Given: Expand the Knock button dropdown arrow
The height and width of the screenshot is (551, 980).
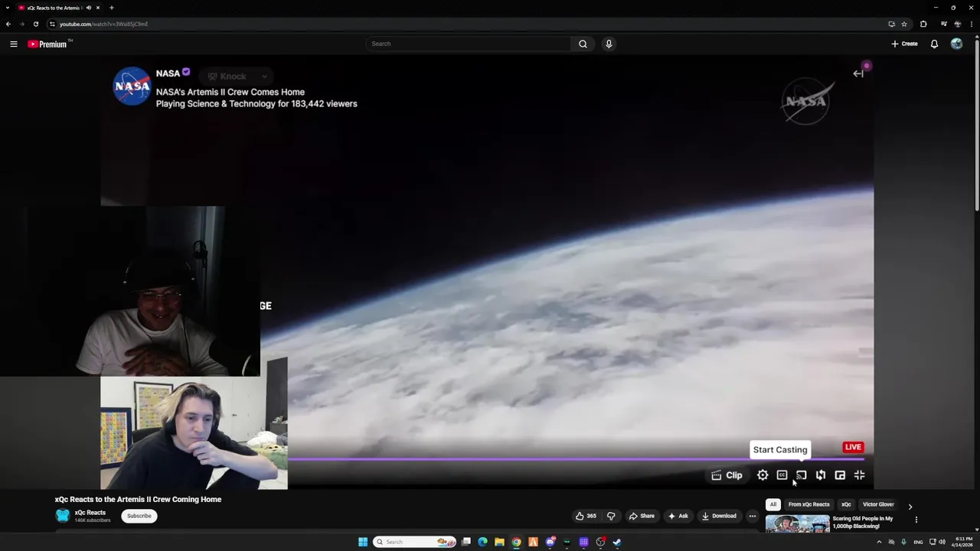Looking at the screenshot, I should pyautogui.click(x=264, y=76).
